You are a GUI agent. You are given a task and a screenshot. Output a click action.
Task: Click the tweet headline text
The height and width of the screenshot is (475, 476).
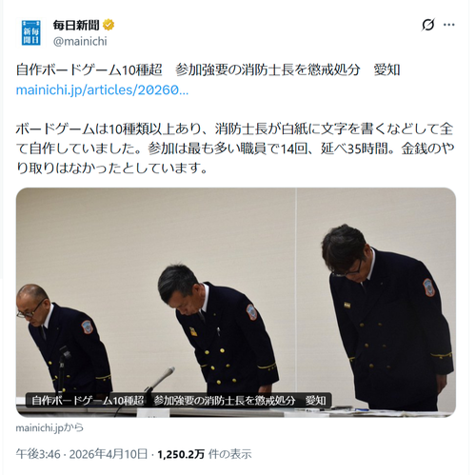coord(208,69)
